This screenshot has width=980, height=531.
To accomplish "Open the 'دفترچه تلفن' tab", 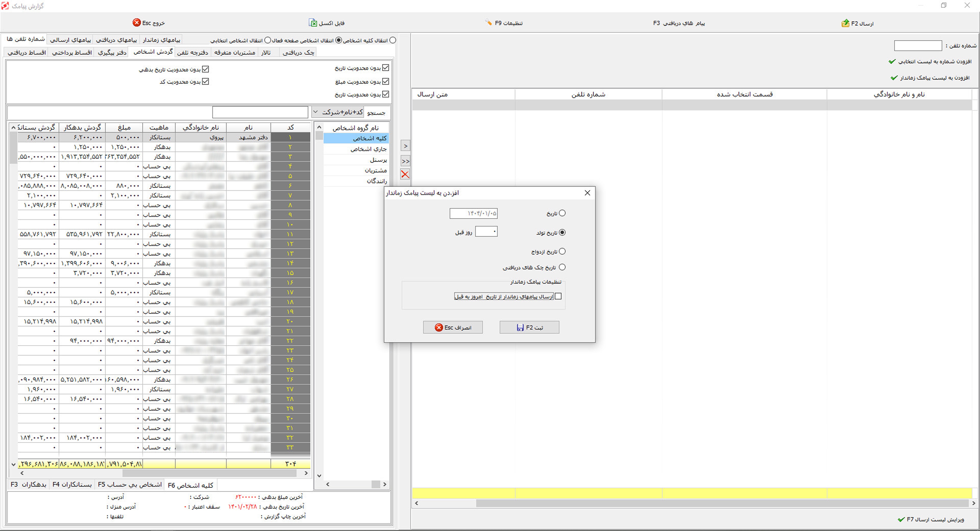I will pyautogui.click(x=193, y=52).
